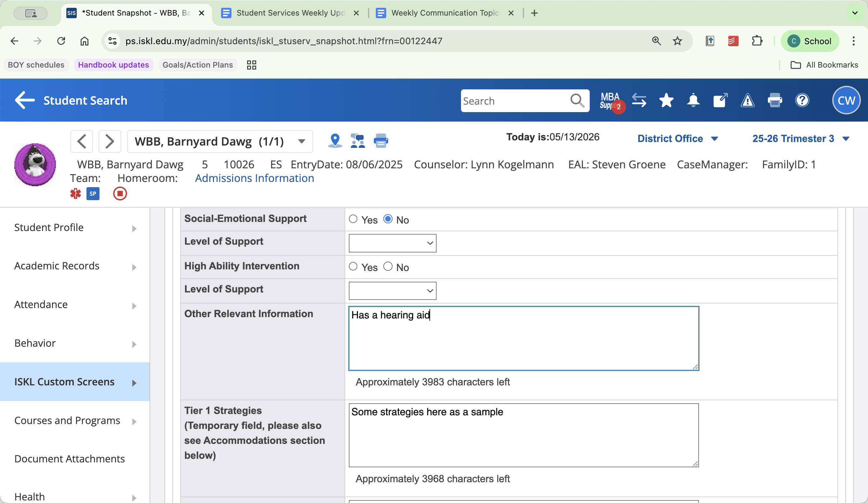Open the Behavior sidebar section

(x=75, y=343)
